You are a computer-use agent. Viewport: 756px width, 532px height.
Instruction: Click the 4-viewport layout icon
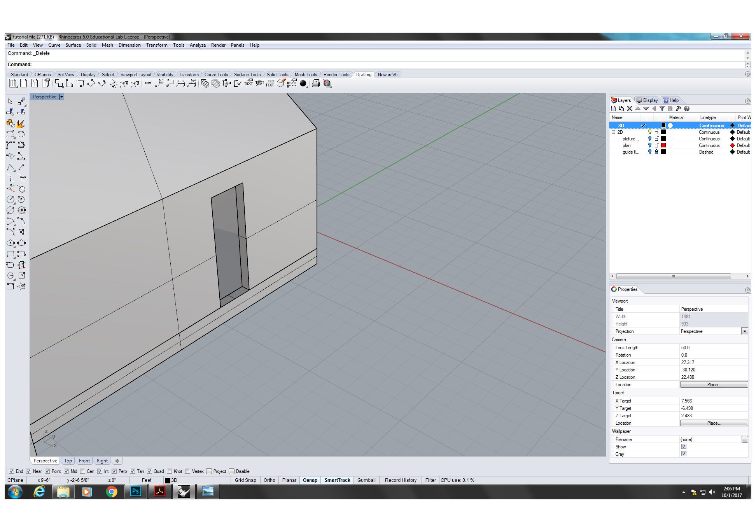coord(13,83)
